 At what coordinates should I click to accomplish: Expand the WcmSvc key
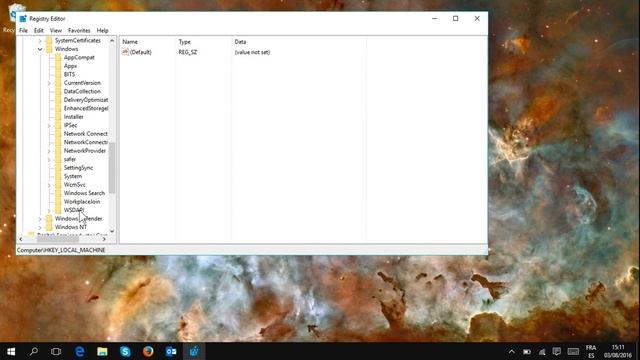coord(49,185)
